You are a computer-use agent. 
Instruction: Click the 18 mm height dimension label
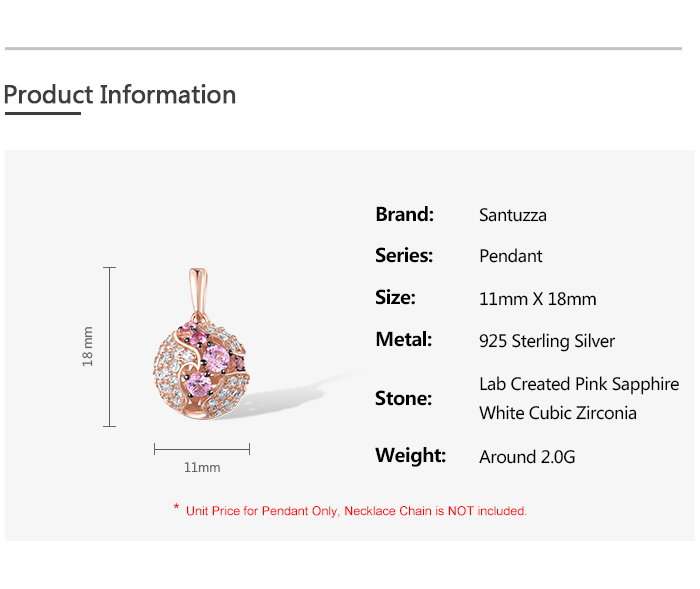click(x=88, y=346)
